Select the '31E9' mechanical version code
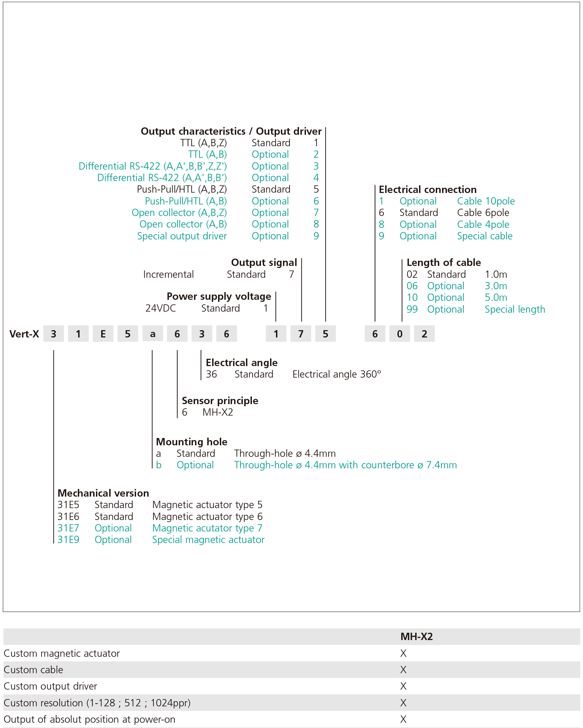The image size is (583, 728). pos(68,540)
